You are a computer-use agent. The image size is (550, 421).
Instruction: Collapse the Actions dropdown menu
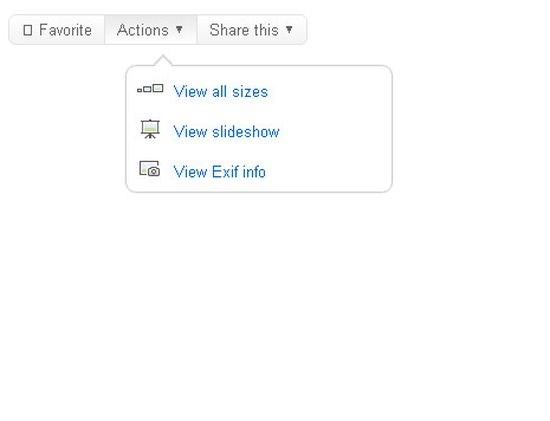click(x=151, y=30)
